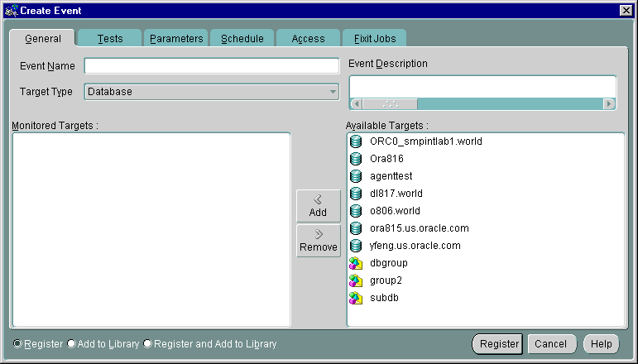Click the dbgroup group icon
This screenshot has height=364, width=638.
point(356,263)
